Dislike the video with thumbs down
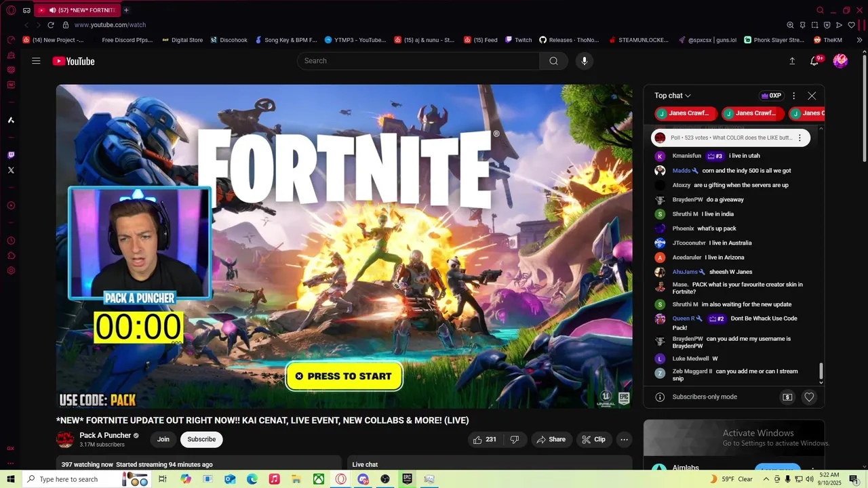The height and width of the screenshot is (488, 868). click(x=515, y=439)
